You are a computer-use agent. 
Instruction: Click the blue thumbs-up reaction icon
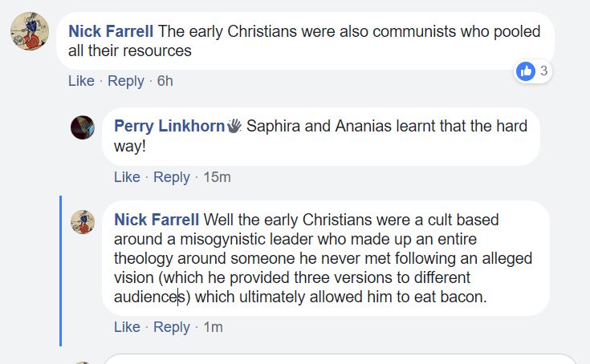coord(527,71)
